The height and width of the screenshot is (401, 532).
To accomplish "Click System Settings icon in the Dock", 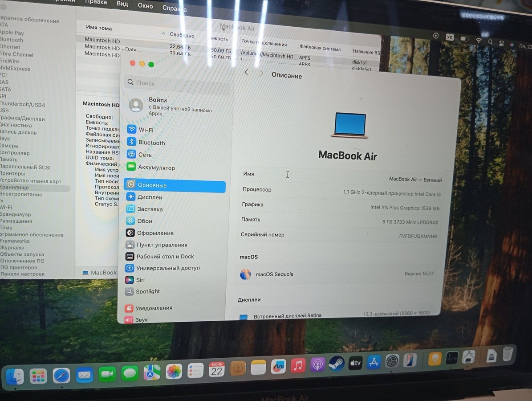I will coord(392,361).
